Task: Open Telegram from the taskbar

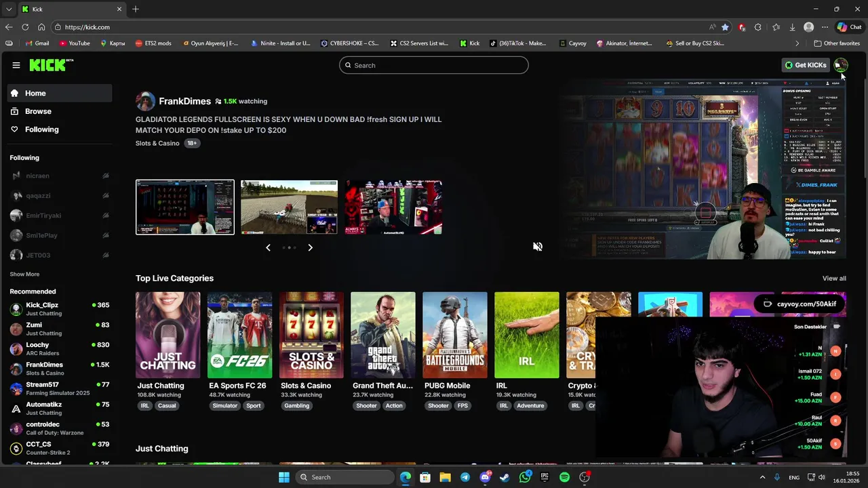Action: [465, 477]
